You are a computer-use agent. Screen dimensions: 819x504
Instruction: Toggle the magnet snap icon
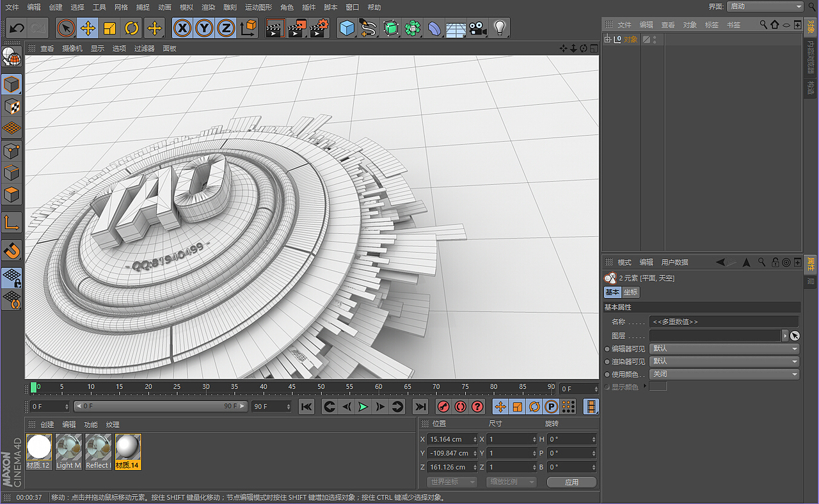(12, 250)
